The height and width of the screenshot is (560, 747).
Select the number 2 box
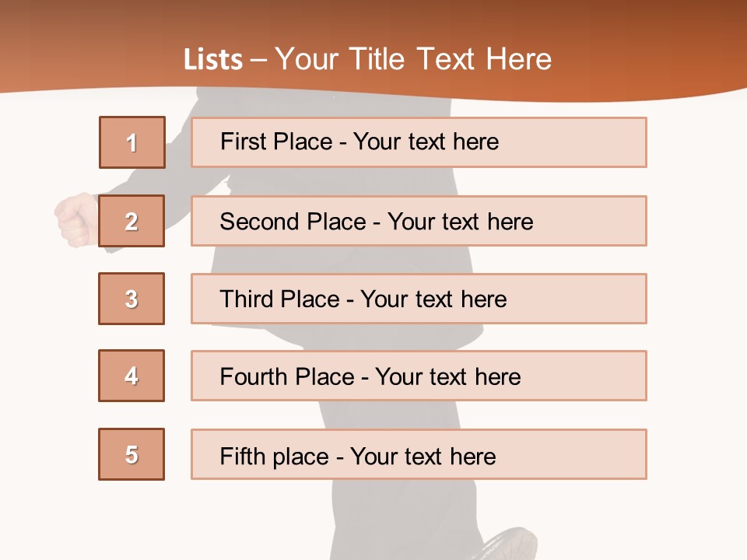tap(132, 221)
